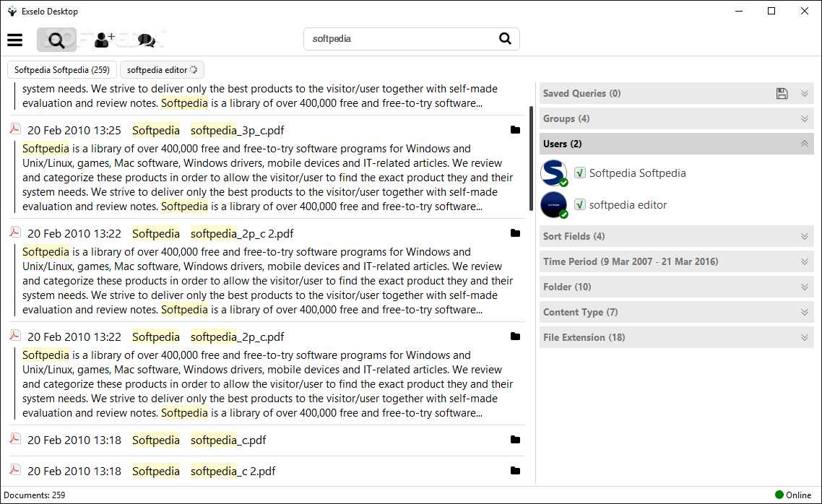
Task: Click the Softpedia Softpedia user avatar
Action: coord(553,173)
